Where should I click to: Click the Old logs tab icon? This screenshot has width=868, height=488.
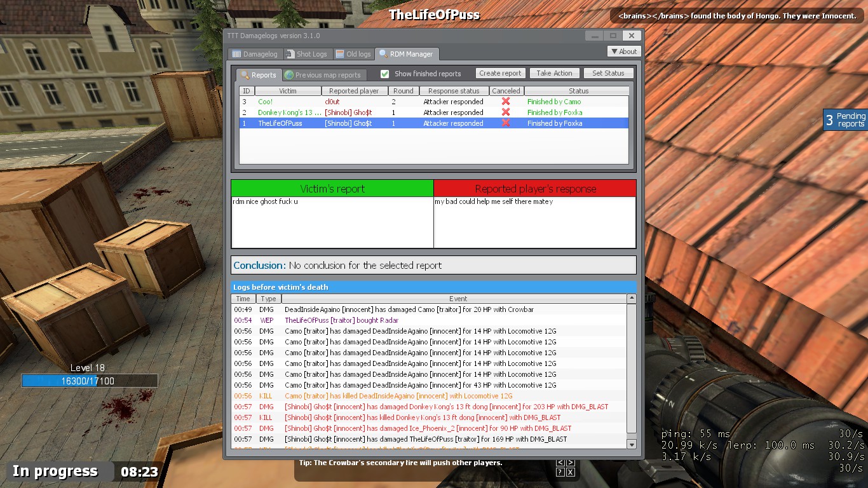tap(340, 54)
